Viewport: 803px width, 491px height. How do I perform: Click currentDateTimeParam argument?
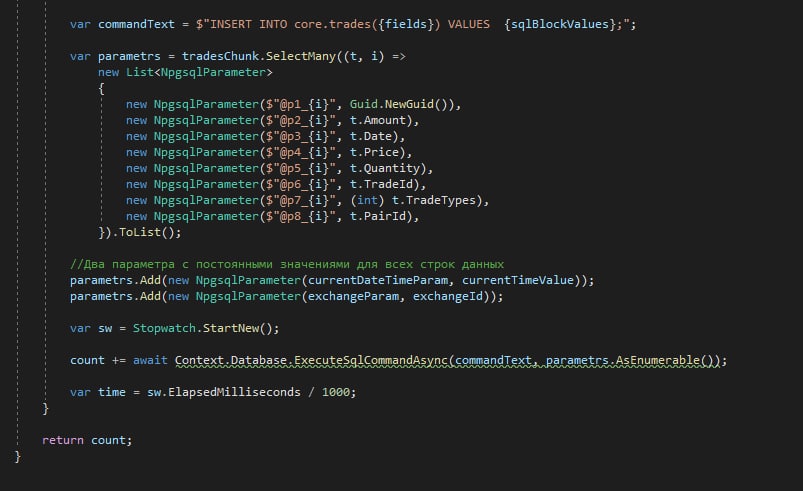[377, 280]
